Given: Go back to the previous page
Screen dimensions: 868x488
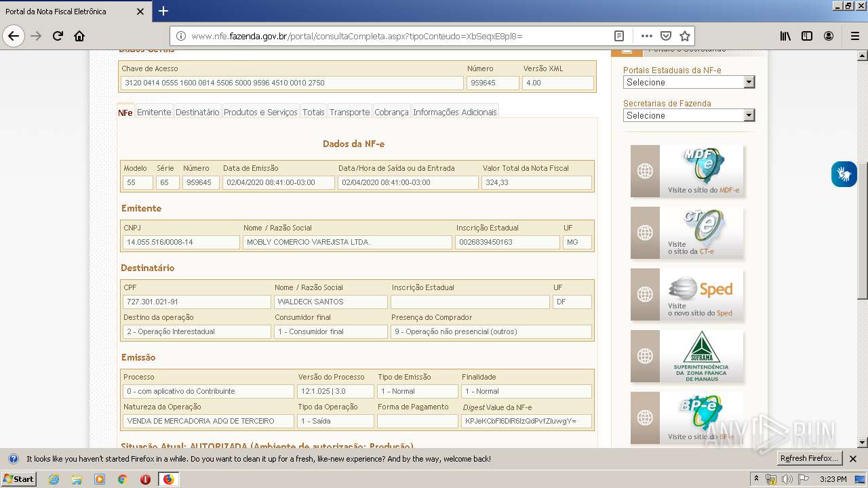Looking at the screenshot, I should point(14,36).
